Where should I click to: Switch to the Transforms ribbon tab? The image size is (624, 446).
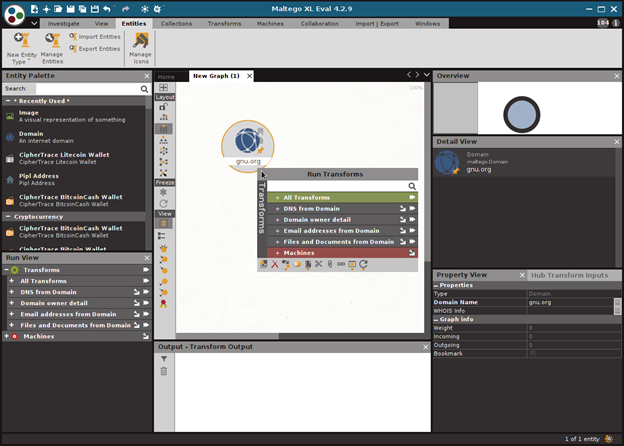(224, 23)
